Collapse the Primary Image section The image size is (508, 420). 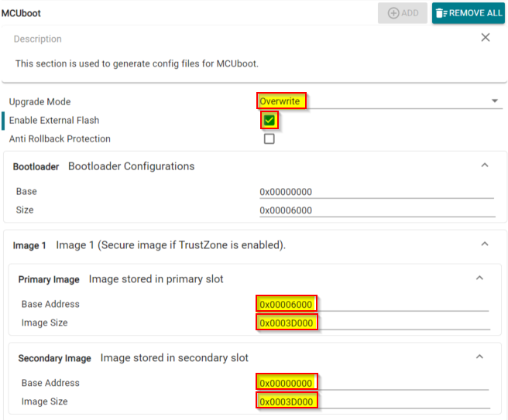(479, 278)
